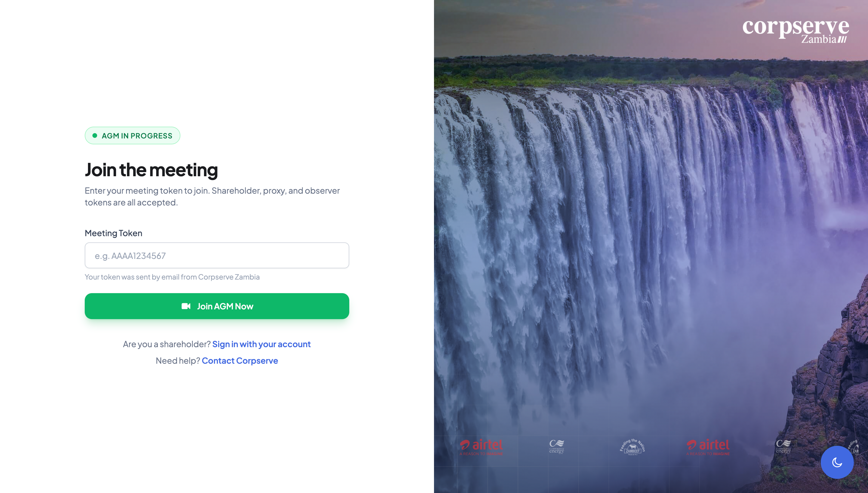
Task: Click the Zambeef Feeding the Nation logo
Action: [x=632, y=447]
